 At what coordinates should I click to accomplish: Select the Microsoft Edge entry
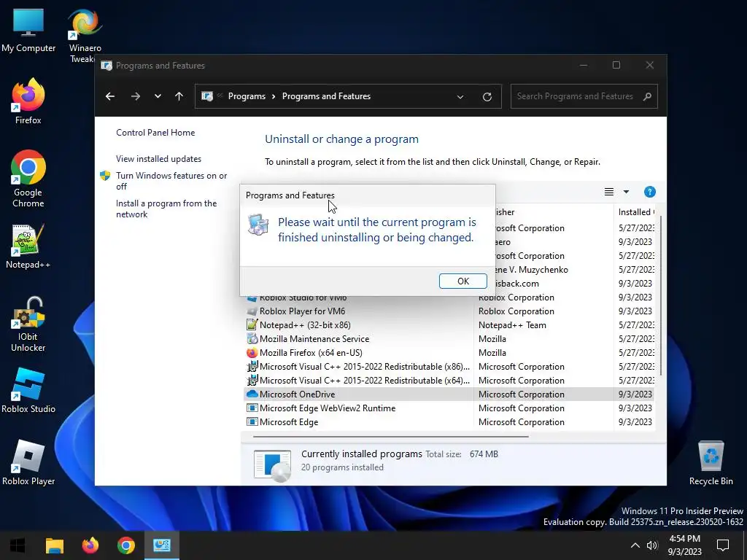(x=448, y=422)
